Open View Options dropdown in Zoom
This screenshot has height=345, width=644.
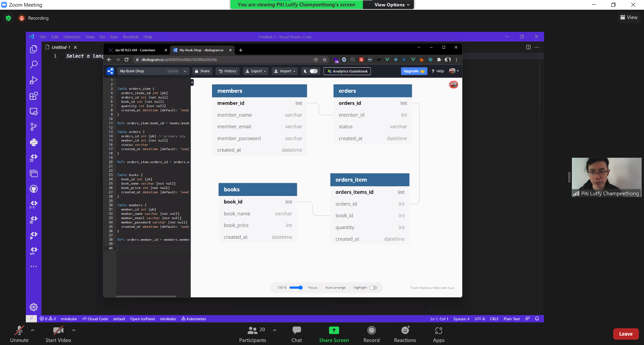click(392, 5)
